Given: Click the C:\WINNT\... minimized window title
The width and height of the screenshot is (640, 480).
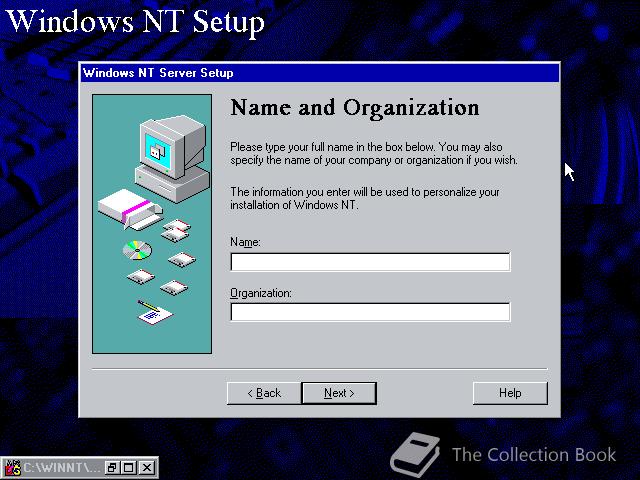Looking at the screenshot, I should 61,468.
